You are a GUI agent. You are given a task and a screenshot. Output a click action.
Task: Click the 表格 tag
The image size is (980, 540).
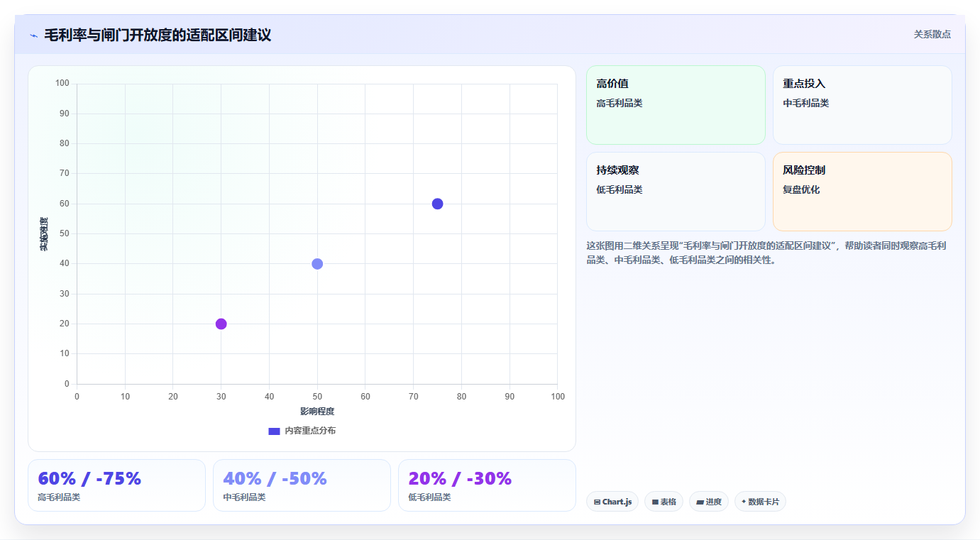pos(664,502)
